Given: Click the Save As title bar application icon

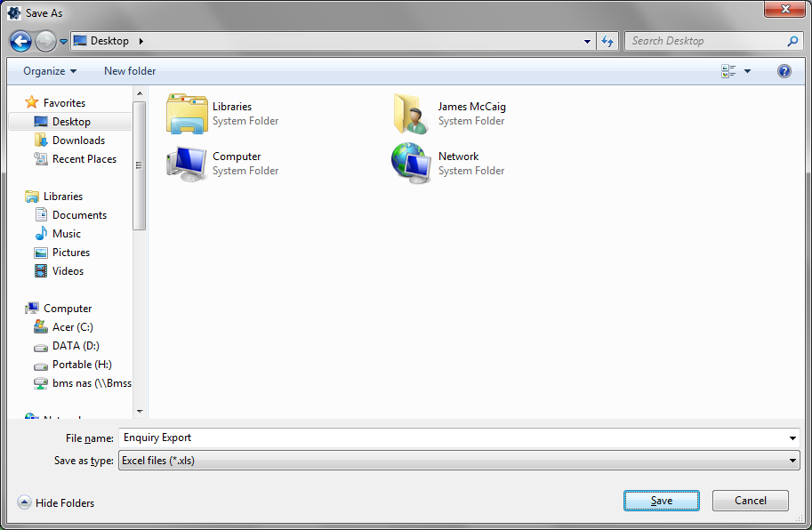Looking at the screenshot, I should [14, 13].
